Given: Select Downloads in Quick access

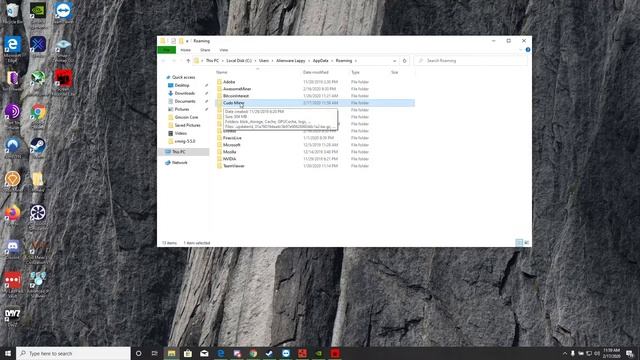Looking at the screenshot, I should [184, 93].
